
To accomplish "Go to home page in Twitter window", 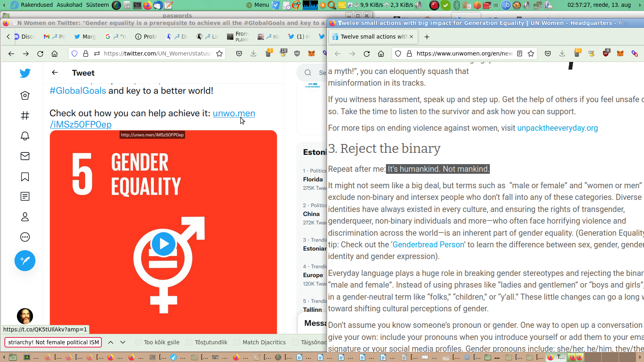I will pos(55,53).
